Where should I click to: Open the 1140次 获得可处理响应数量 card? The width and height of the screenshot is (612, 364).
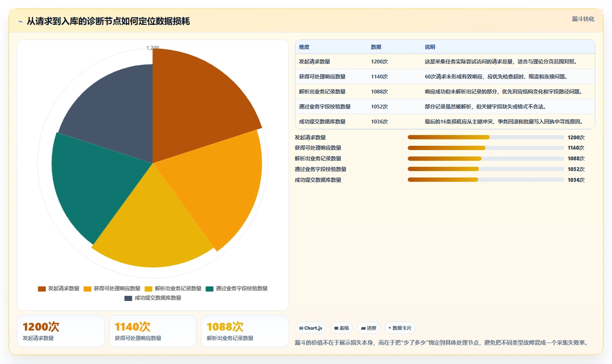(153, 331)
